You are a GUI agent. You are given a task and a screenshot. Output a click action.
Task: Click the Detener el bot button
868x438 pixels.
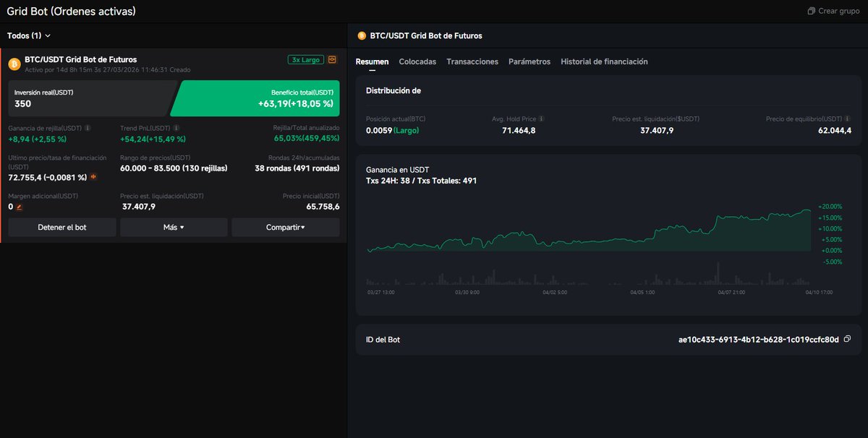point(62,227)
